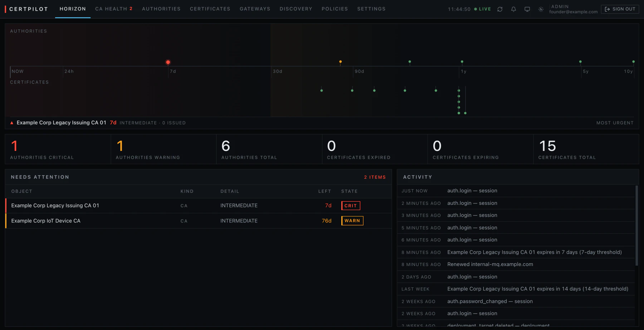644x330 pixels.
Task: Open the POLICIES tab
Action: pyautogui.click(x=335, y=9)
